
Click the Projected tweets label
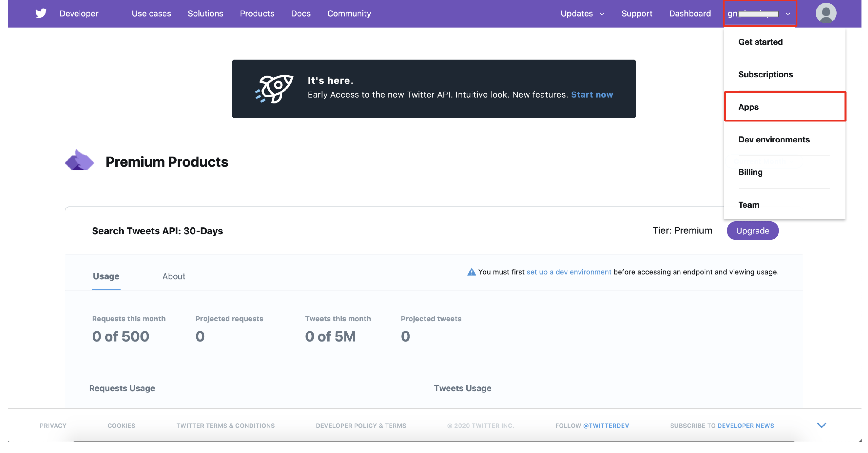click(x=431, y=319)
